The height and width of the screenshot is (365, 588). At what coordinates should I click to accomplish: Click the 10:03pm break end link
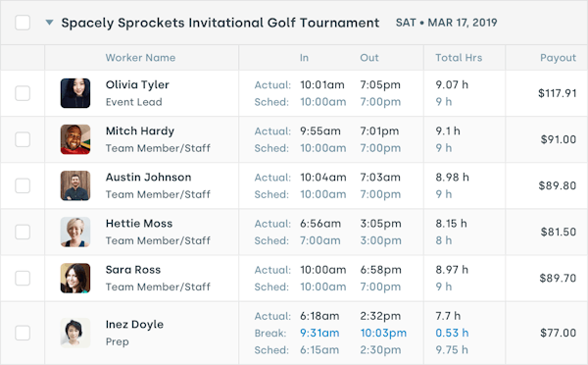click(x=383, y=333)
